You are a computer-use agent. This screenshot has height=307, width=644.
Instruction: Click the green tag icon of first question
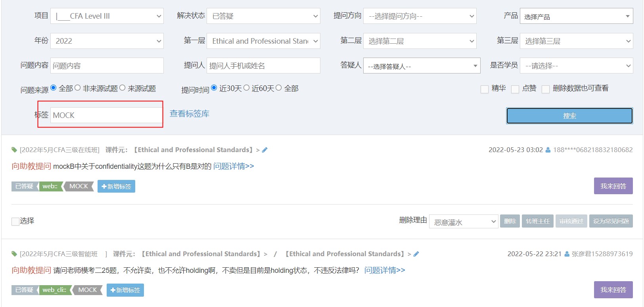(x=14, y=150)
